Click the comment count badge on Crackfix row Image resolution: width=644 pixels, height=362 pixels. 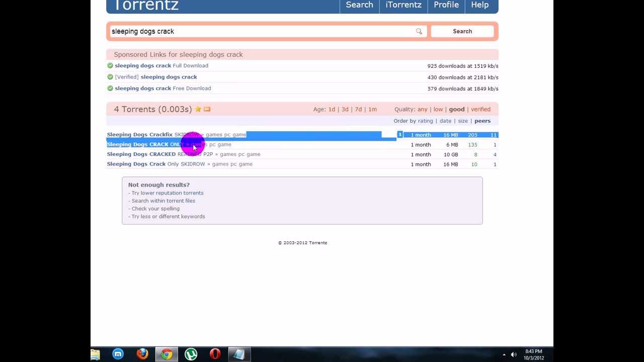400,135
